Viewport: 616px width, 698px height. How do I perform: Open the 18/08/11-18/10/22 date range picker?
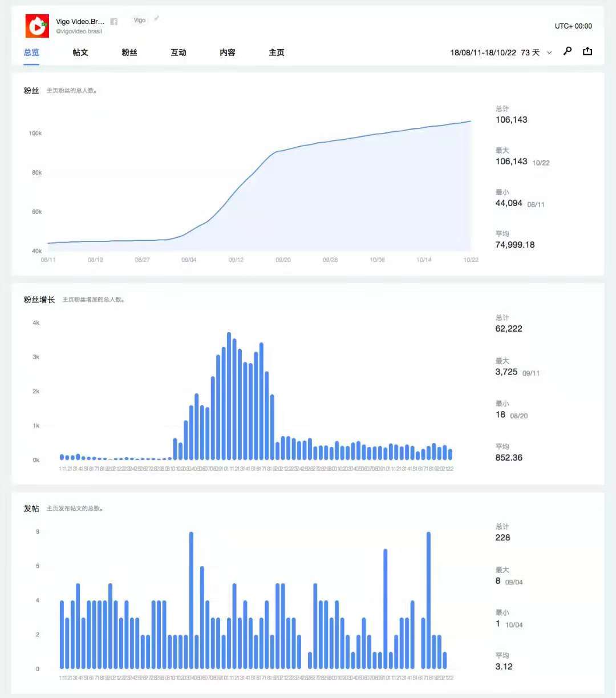coord(483,53)
